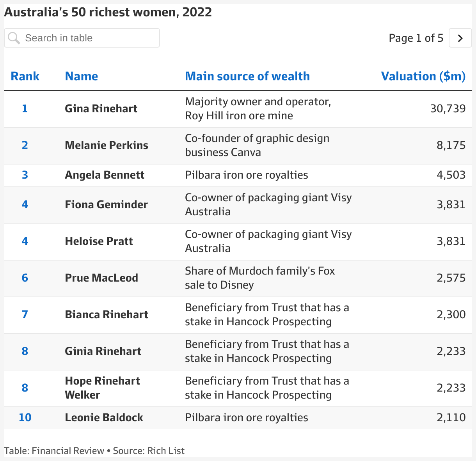This screenshot has width=476, height=461.
Task: Click rank 8 in Hope Rinehart Welker row
Action: 25,388
